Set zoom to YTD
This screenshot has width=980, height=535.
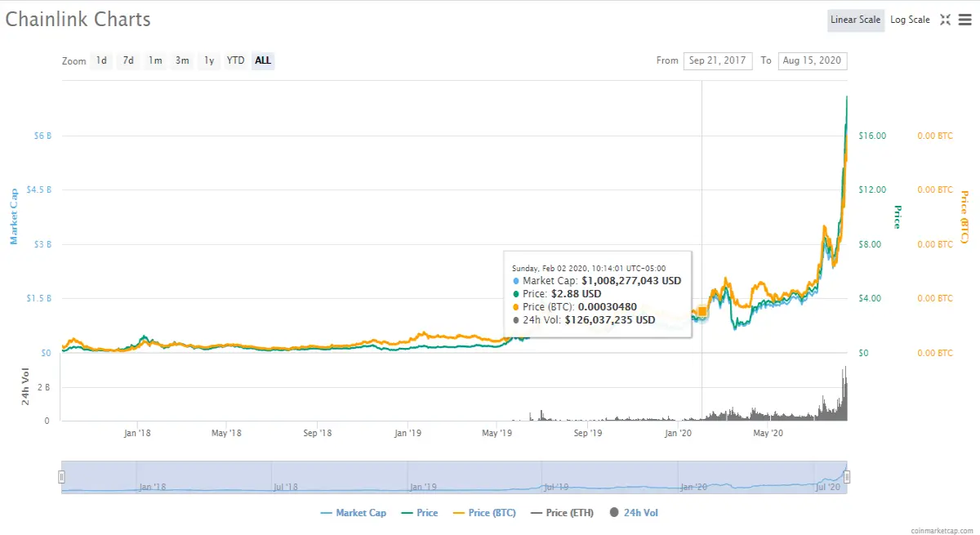tap(236, 60)
